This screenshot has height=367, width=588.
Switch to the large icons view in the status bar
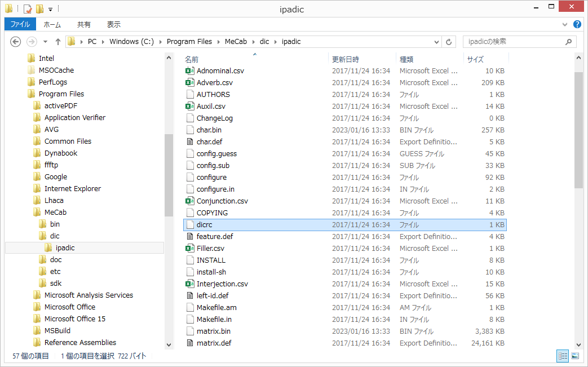[x=575, y=356]
